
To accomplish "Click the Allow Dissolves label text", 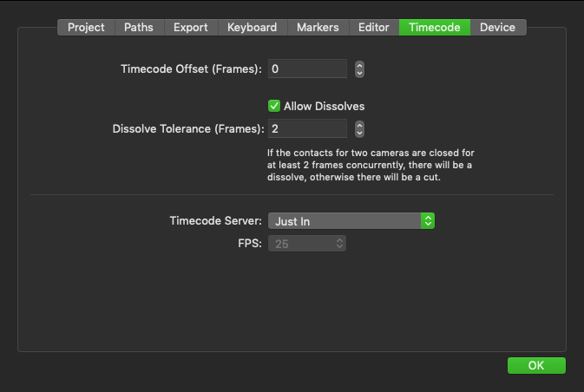I will pos(324,107).
